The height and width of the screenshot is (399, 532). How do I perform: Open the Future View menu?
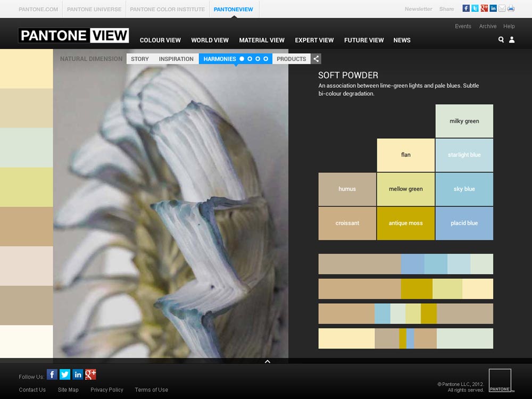tap(364, 40)
